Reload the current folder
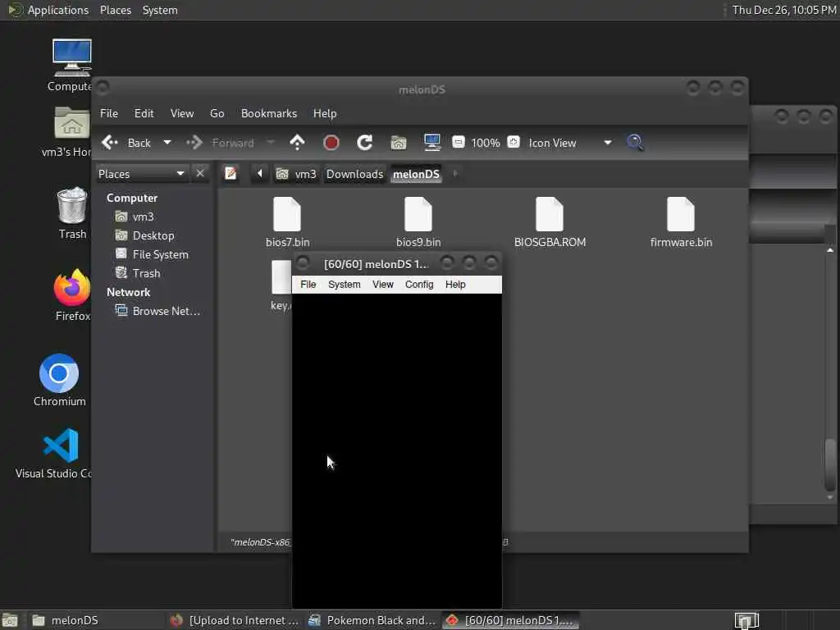The image size is (840, 630). coord(365,143)
